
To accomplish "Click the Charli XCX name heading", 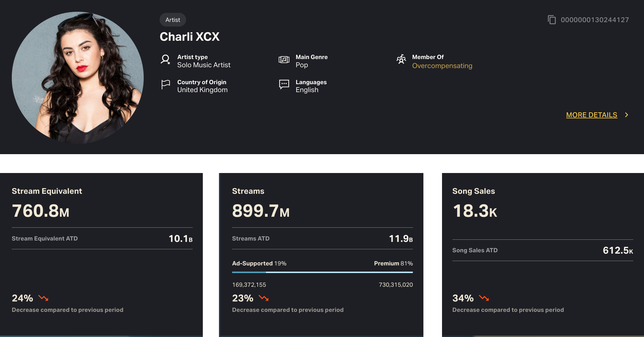I will [x=189, y=37].
